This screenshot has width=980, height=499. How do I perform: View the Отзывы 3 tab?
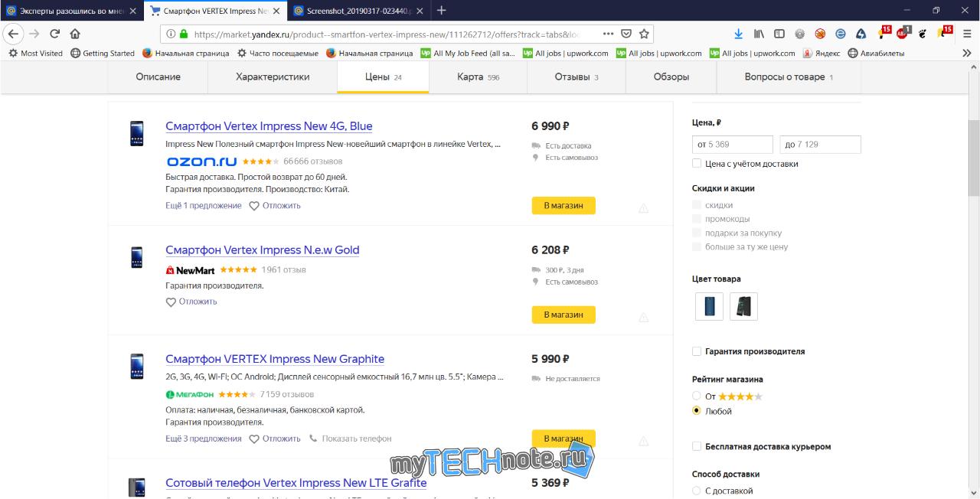point(577,77)
